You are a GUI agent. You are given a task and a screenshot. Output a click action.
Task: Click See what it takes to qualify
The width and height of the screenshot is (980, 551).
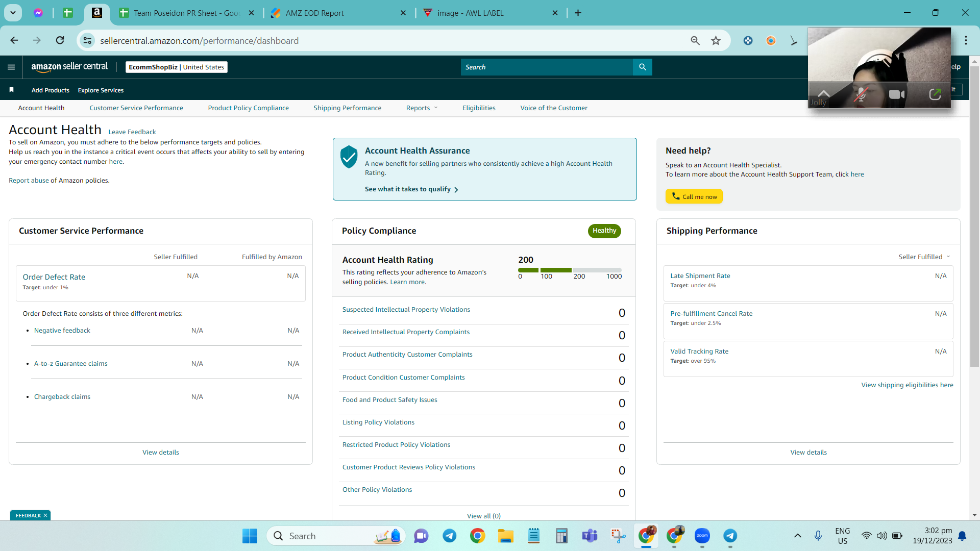coord(411,189)
